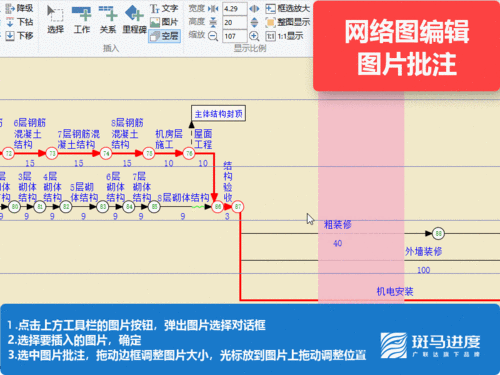Screen dimensions: 500x375
Task: Switch to 1:1显示 actual size view
Action: click(x=284, y=36)
